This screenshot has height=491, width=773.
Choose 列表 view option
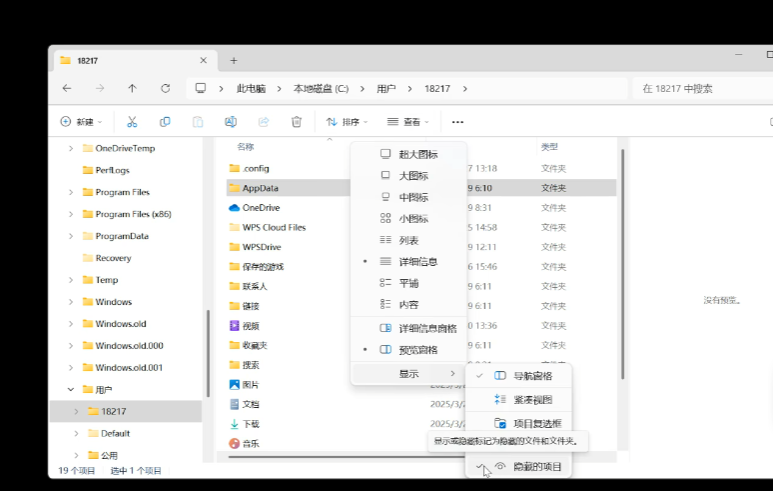pyautogui.click(x=409, y=240)
